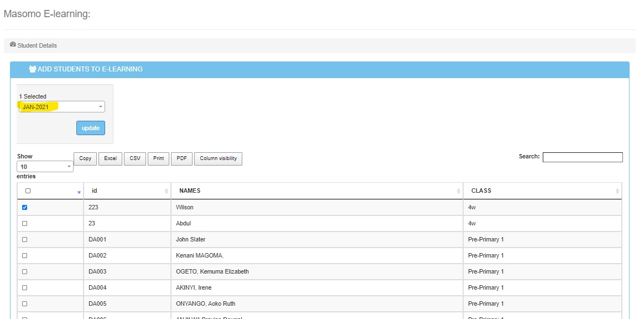Sort by id column arrows icon

coord(167,191)
